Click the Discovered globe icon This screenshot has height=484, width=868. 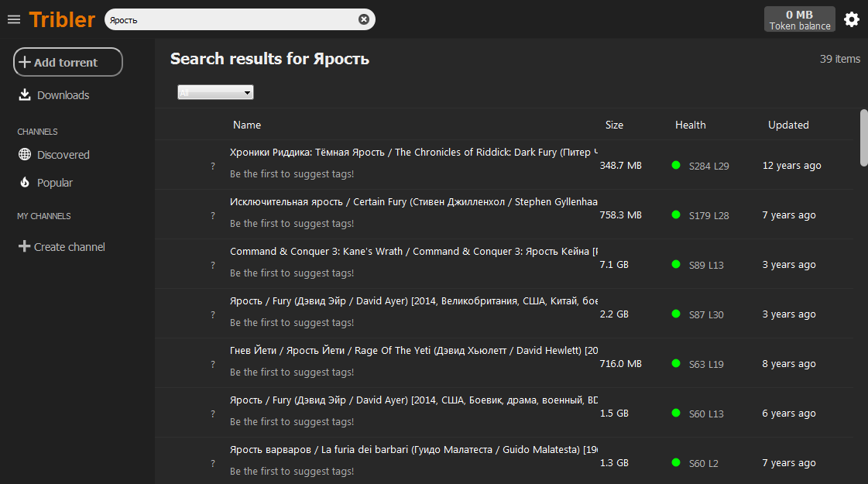[x=24, y=155]
